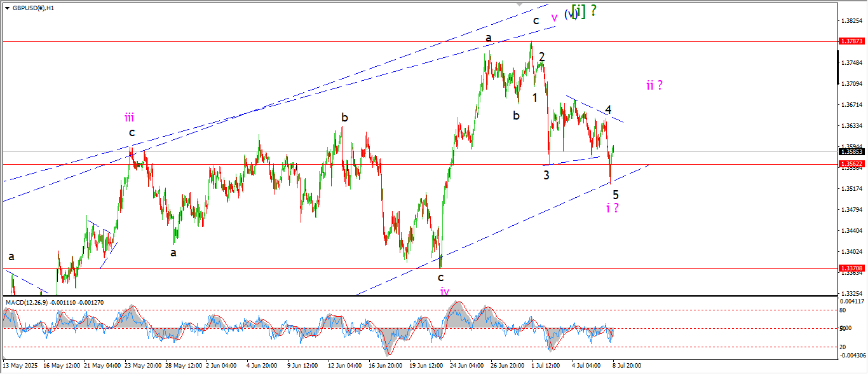Select wave label '3' below July low
The image size is (868, 374).
(546, 175)
